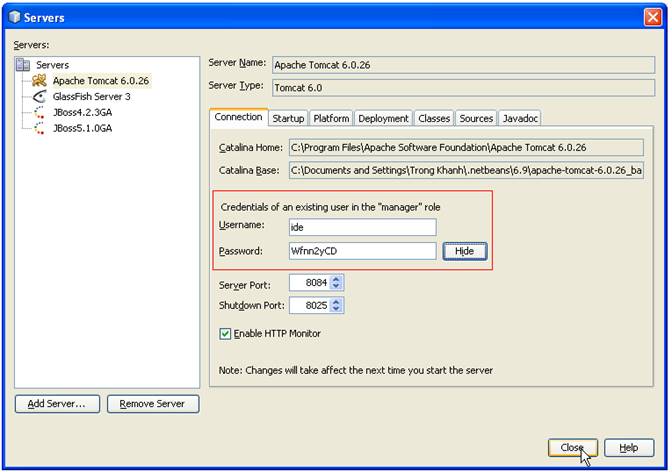Viewport: 672px width, 472px height.
Task: Click the Remove Server button
Action: tap(153, 404)
